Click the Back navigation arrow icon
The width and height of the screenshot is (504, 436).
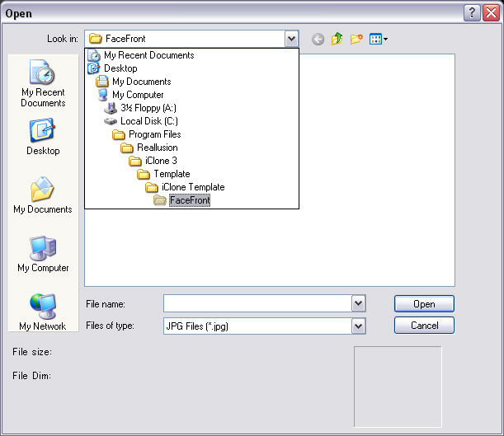[x=318, y=40]
